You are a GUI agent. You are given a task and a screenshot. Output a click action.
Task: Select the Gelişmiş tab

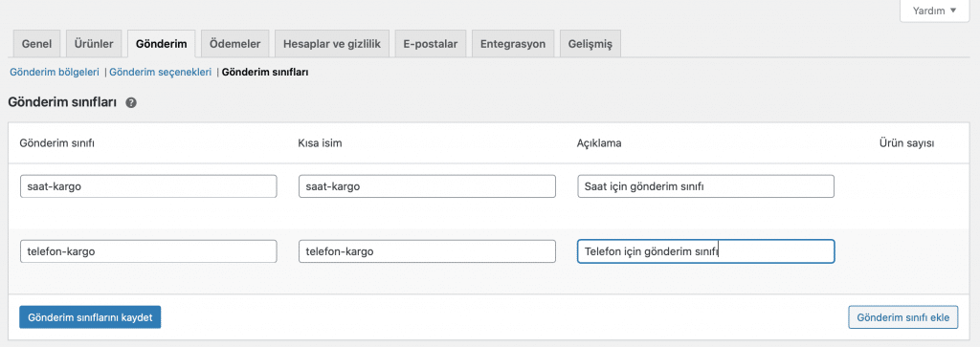[x=590, y=44]
